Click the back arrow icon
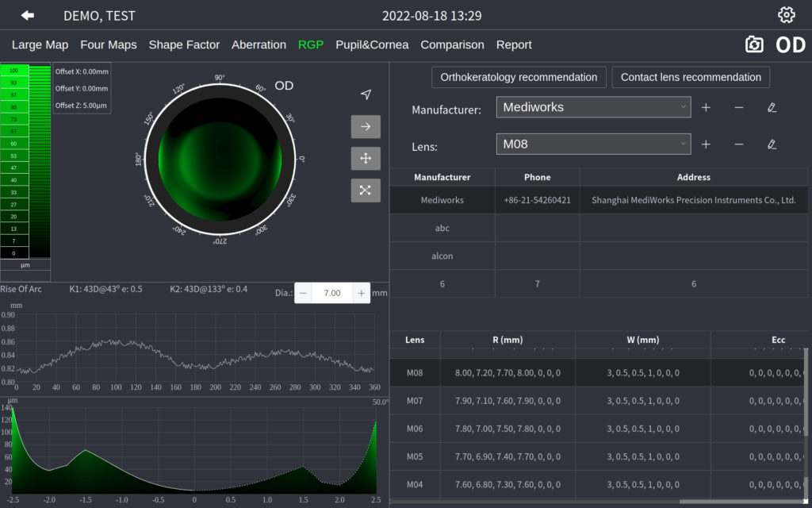Viewport: 812px width, 508px height. 28,16
